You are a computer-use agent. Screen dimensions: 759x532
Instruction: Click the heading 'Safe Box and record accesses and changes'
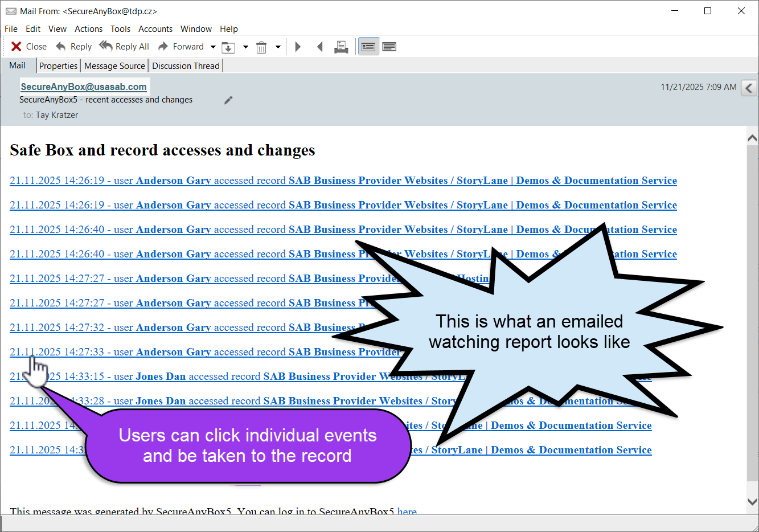click(162, 150)
